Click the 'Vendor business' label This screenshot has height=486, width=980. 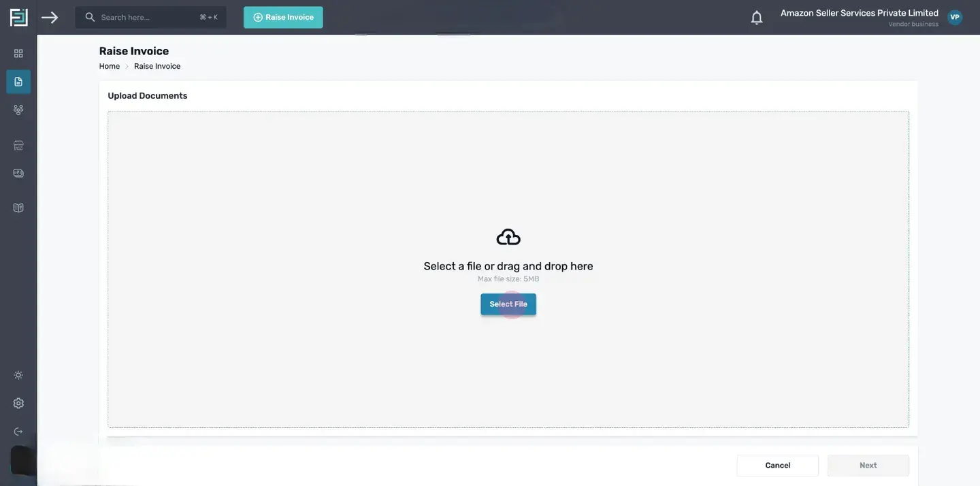pos(913,25)
